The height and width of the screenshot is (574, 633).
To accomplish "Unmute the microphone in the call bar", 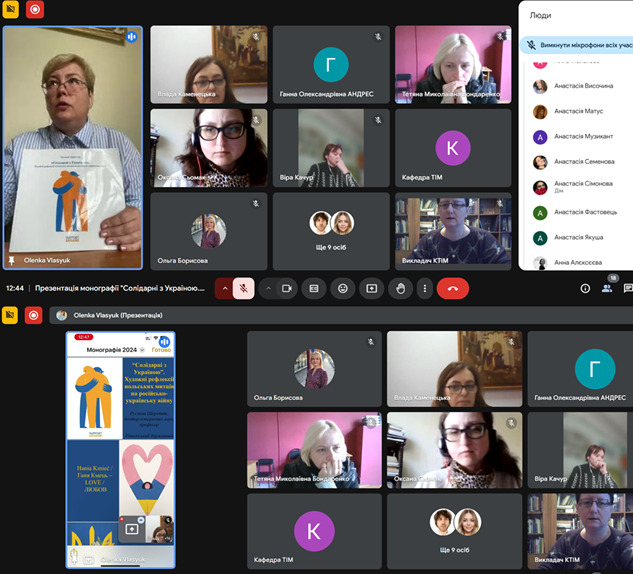I will click(x=243, y=288).
